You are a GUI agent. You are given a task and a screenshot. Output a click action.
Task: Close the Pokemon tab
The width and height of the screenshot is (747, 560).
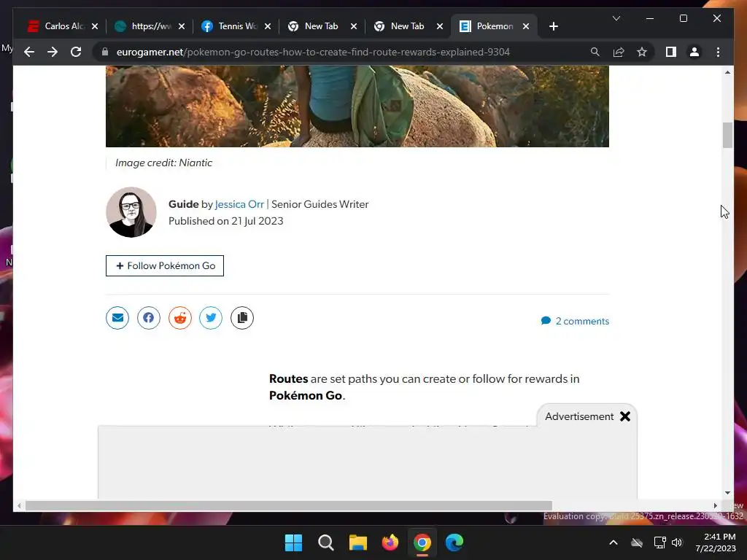[526, 26]
